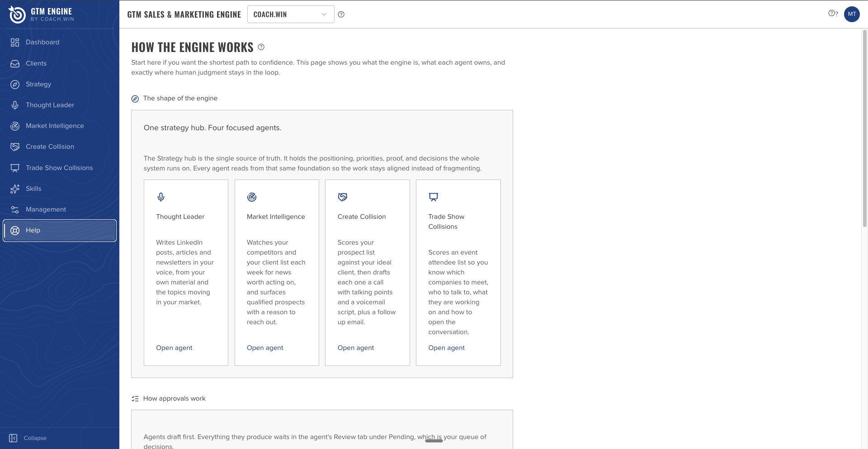This screenshot has height=449, width=868.
Task: Click the 'HOW THE ENGINE WORKS' heading
Action: [193, 47]
